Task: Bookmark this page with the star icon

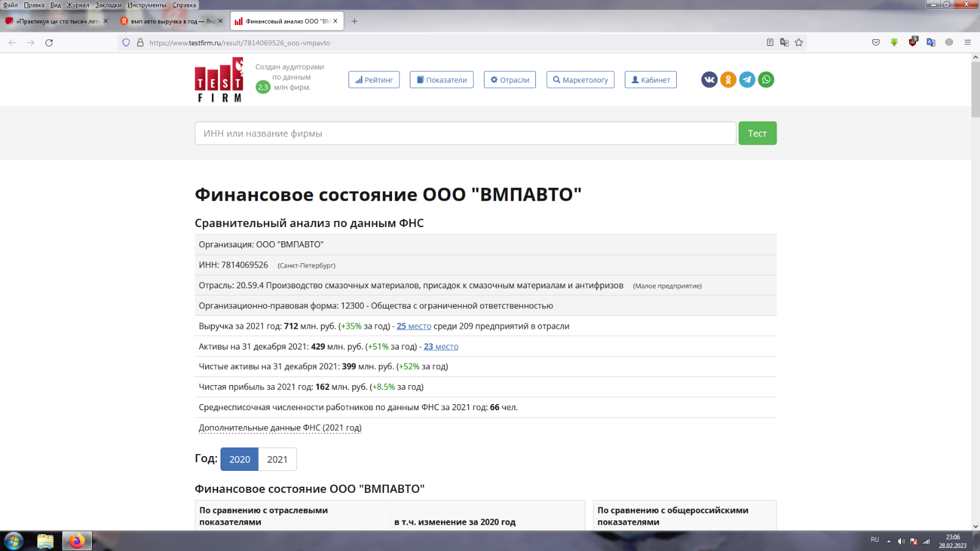Action: pos(799,43)
